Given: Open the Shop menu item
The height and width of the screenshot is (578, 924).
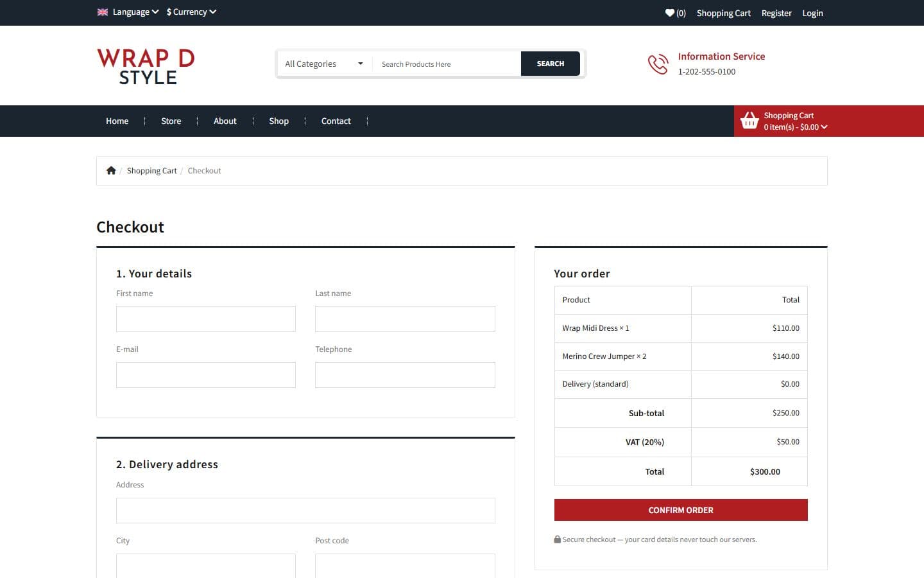Looking at the screenshot, I should 279,121.
